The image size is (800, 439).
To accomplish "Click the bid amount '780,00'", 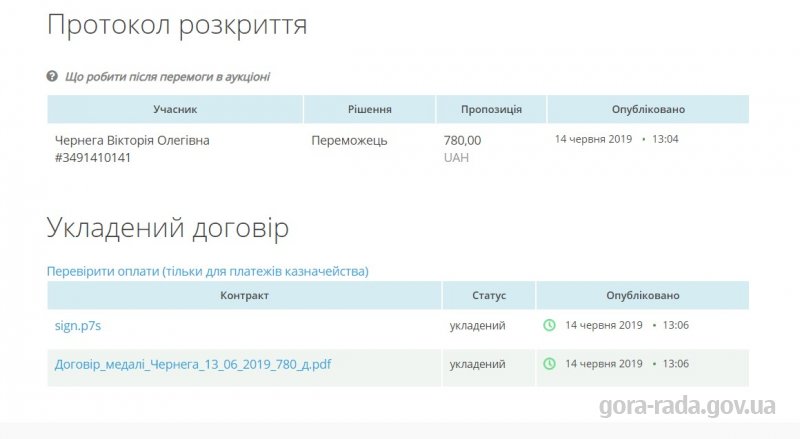I will click(462, 140).
